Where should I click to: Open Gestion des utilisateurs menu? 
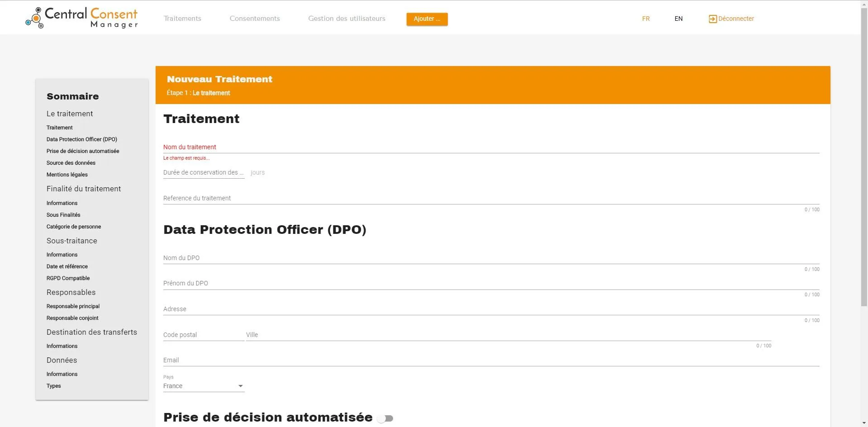click(347, 19)
